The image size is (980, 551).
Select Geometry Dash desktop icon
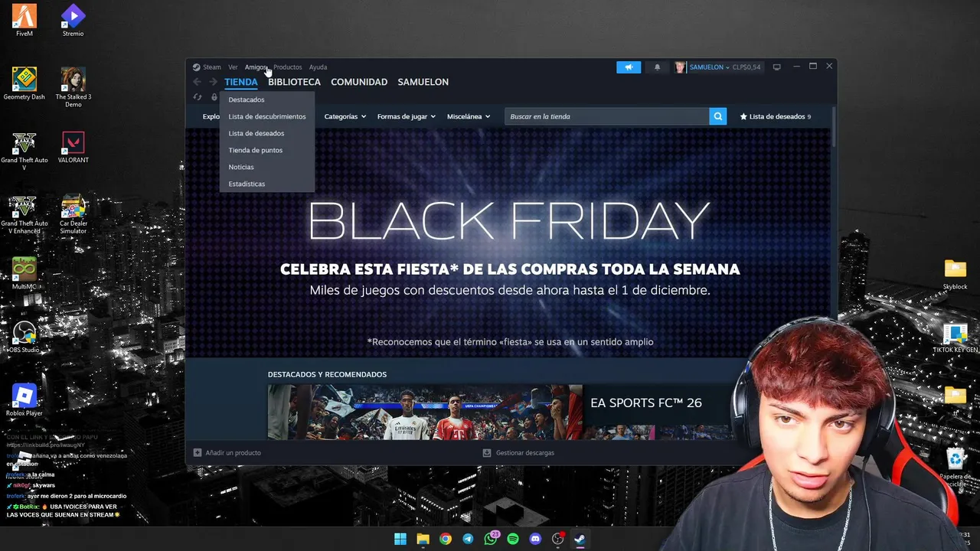(24, 83)
